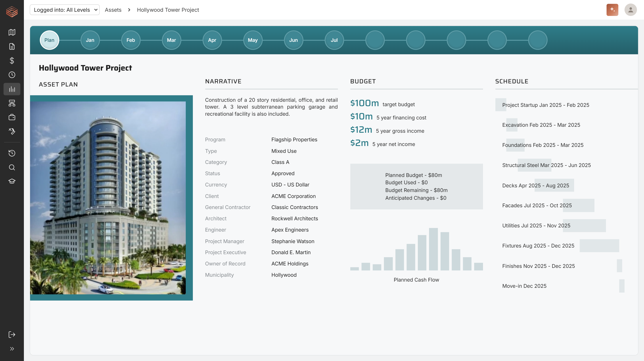The height and width of the screenshot is (361, 644).
Task: Click the tower building asset image
Action: (x=108, y=198)
